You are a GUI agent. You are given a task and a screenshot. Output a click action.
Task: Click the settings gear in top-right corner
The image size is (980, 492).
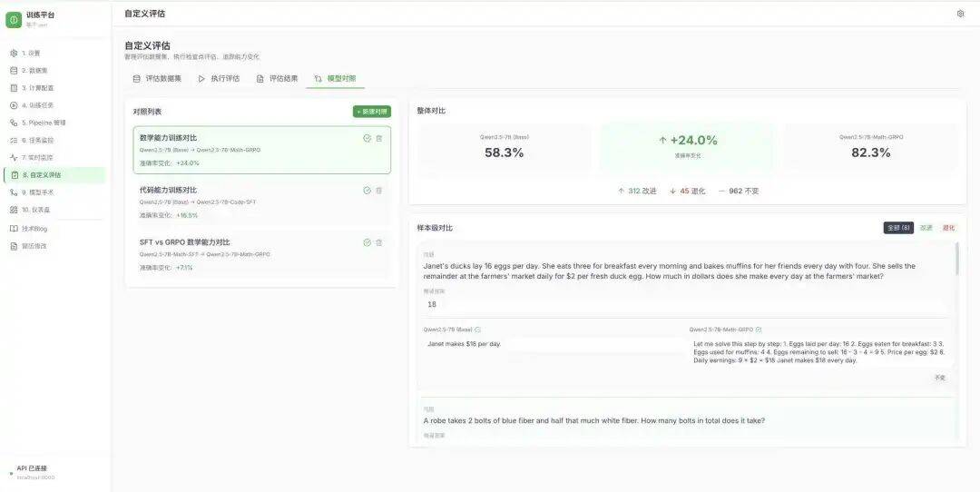point(961,14)
